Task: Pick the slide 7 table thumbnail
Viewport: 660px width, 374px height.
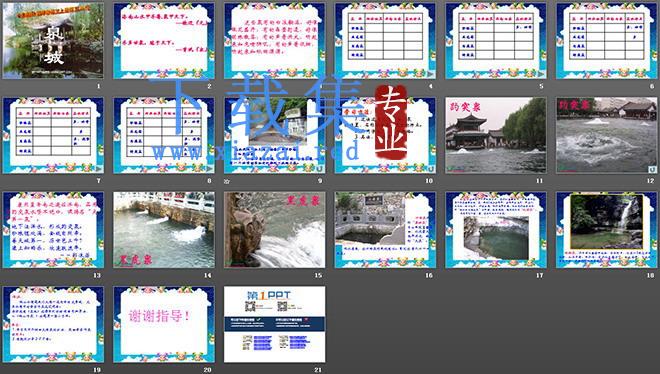Action: click(53, 135)
